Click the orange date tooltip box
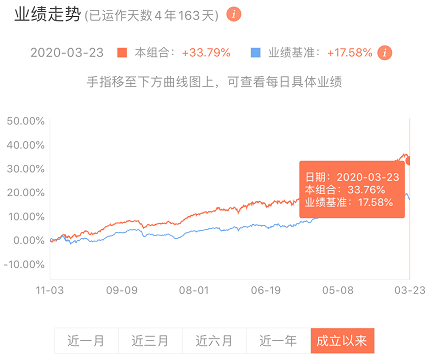The height and width of the screenshot is (360, 431). [x=352, y=189]
